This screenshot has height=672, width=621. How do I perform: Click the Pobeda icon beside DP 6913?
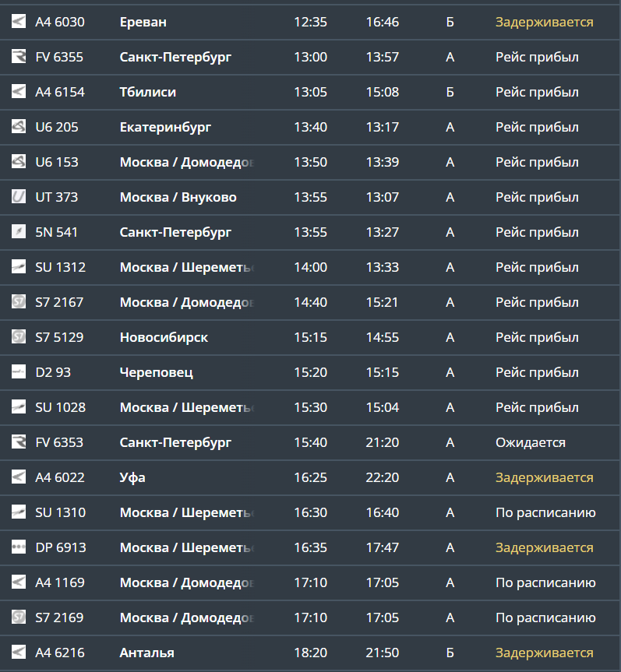(19, 547)
